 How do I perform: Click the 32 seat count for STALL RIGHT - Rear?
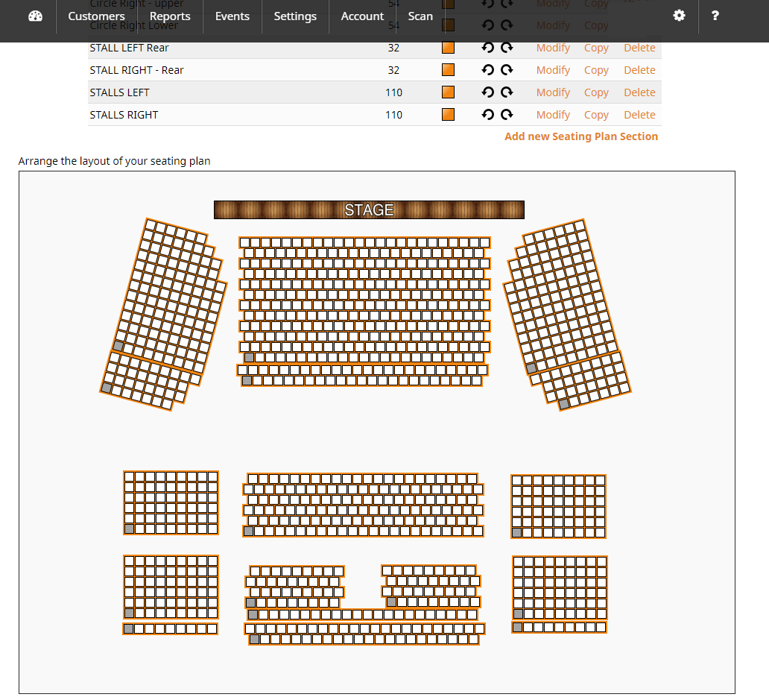point(393,70)
